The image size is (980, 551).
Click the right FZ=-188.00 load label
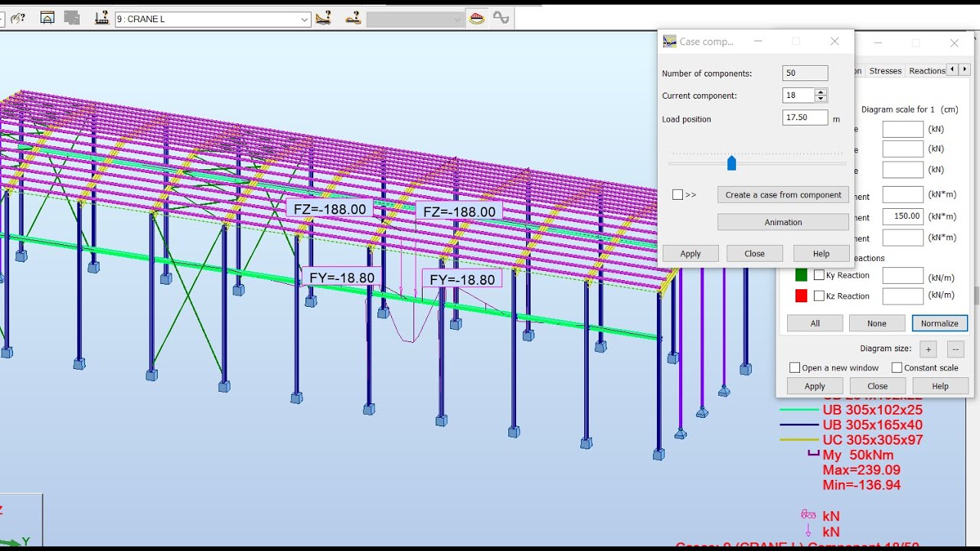459,212
